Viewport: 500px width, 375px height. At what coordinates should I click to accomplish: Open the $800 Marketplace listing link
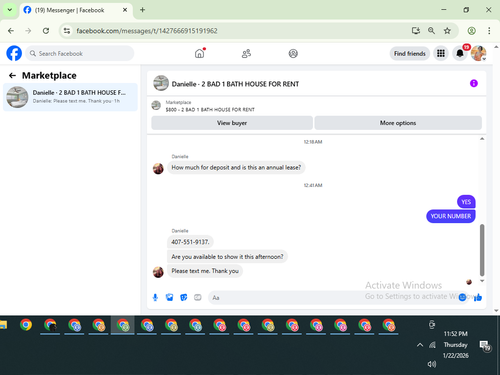[210, 109]
